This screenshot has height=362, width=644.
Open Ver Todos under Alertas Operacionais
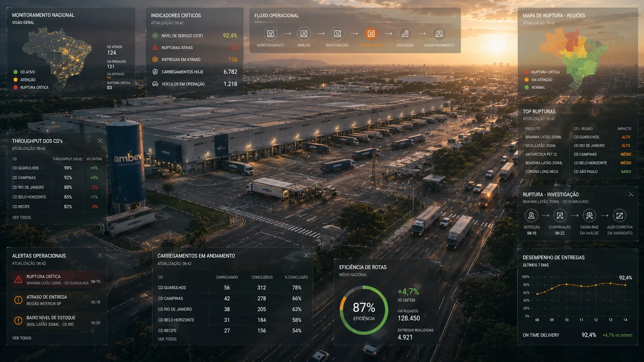tap(22, 338)
